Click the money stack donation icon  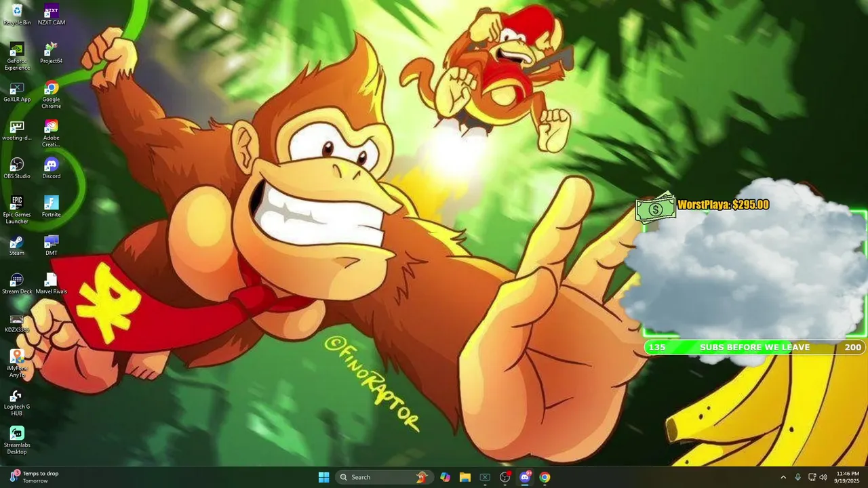[656, 208]
